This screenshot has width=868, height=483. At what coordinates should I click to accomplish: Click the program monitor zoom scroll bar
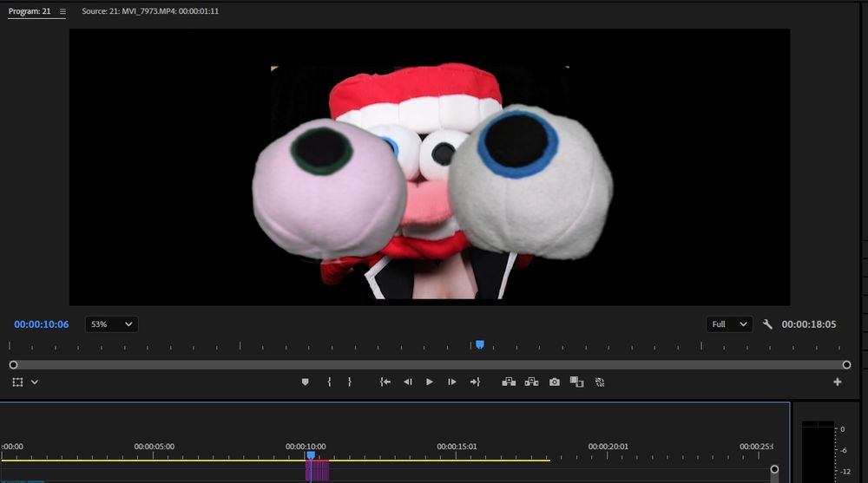(x=430, y=364)
